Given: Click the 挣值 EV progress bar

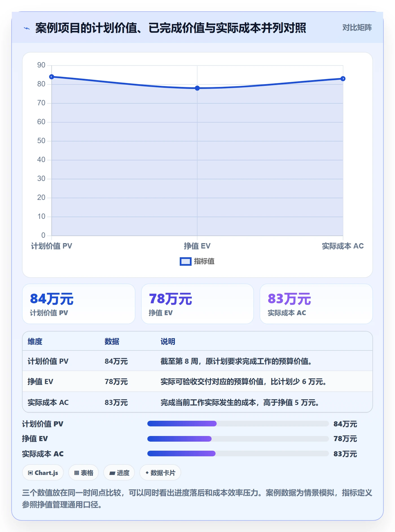Looking at the screenshot, I should coord(238,439).
